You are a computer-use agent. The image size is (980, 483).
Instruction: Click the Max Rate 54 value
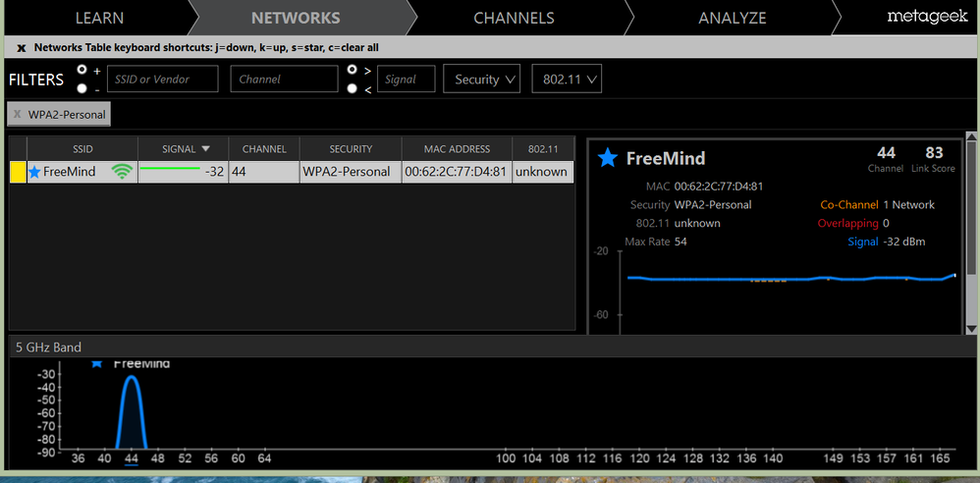tap(681, 241)
